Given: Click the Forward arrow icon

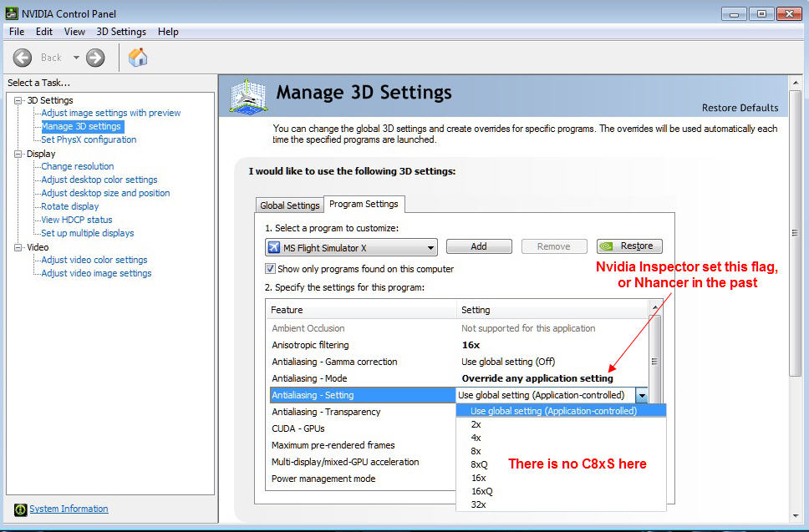Looking at the screenshot, I should [x=95, y=58].
